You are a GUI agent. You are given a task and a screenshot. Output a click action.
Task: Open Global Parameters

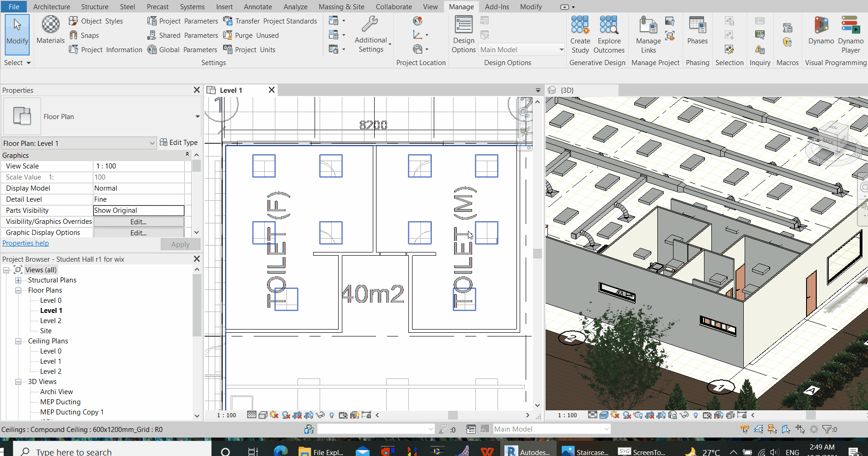point(182,49)
